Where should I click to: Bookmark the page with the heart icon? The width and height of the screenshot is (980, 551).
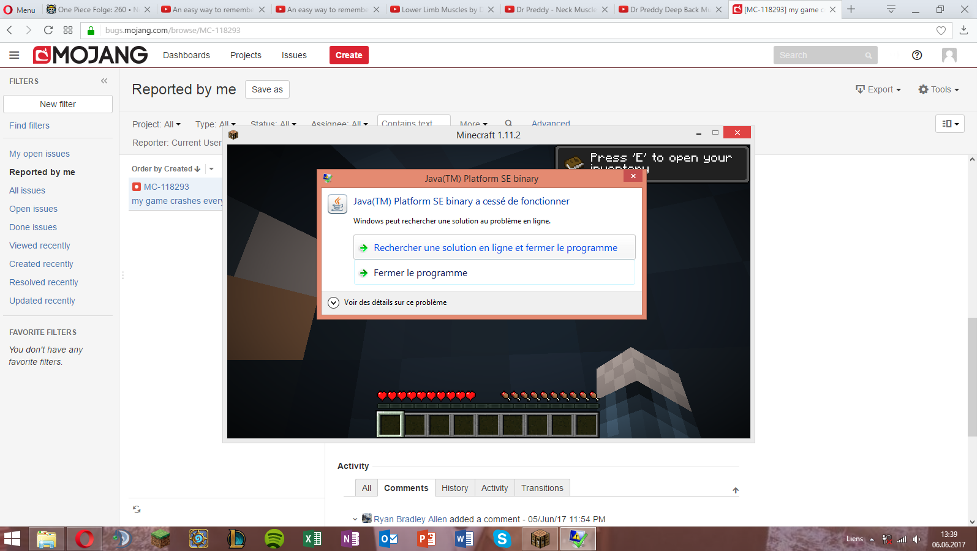(941, 31)
